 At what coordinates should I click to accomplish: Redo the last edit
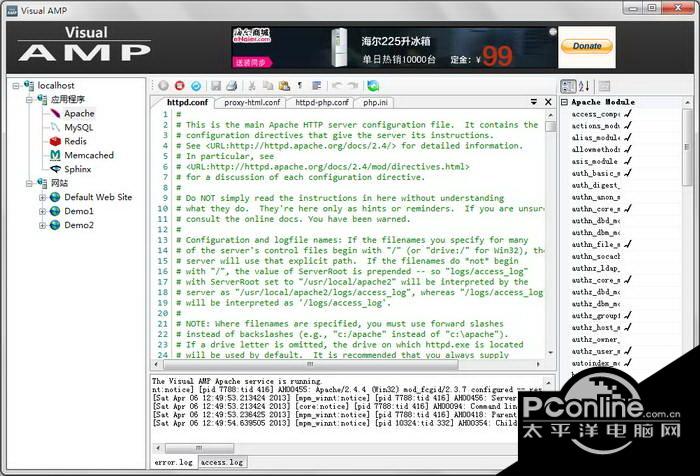click(353, 85)
